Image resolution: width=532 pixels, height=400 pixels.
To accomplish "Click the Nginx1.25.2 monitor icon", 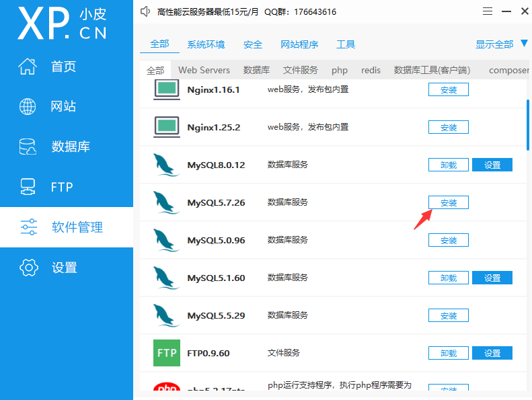I will coord(167,127).
